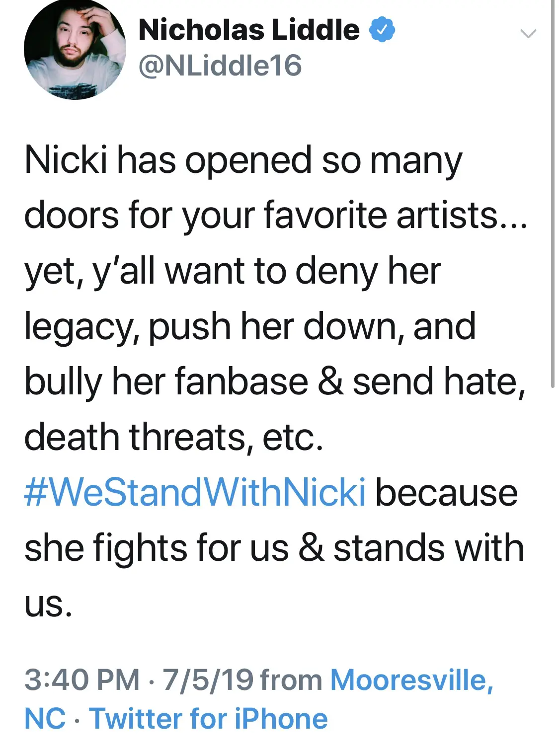Open the #WeStandWithNicki hashtag

tap(195, 492)
